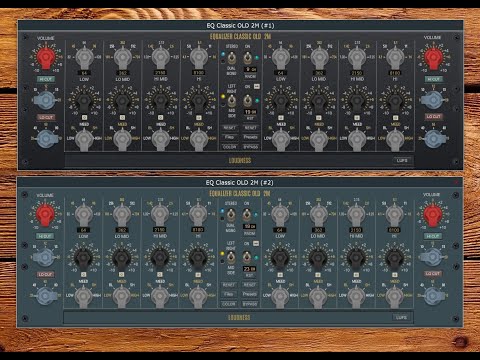The image size is (480, 360).
Task: Flip the LEFT RIGHT / MID SIDE switch in EQ #2
Action: pos(231,258)
